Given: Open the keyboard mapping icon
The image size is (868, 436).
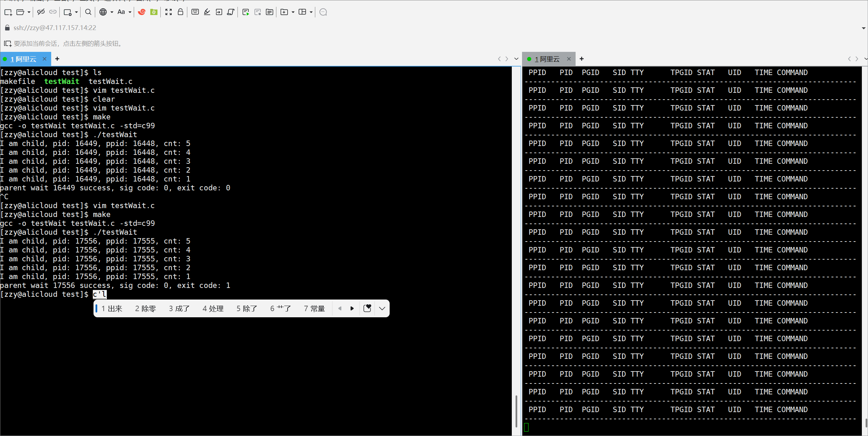Looking at the screenshot, I should [195, 12].
